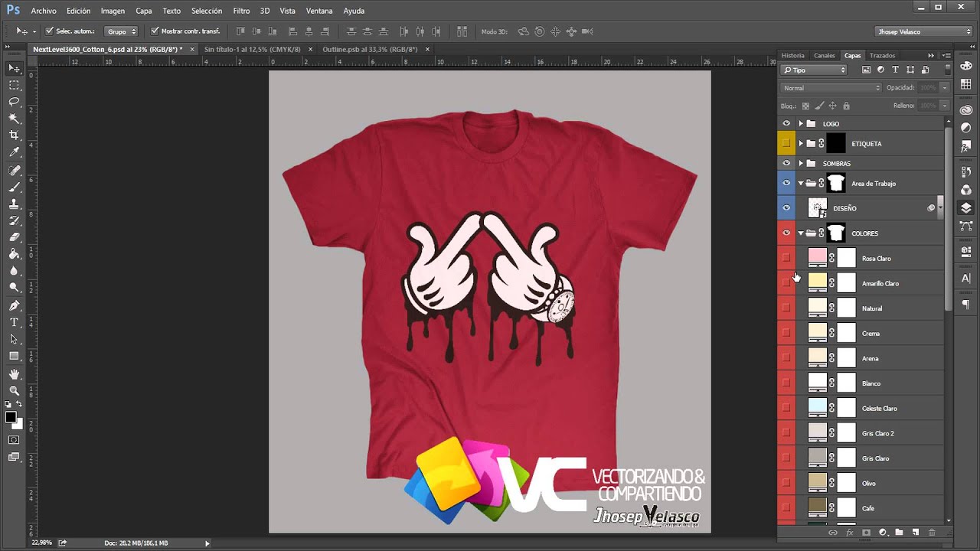This screenshot has width=980, height=551.
Task: Select the Healing Brush tool
Action: [14, 170]
